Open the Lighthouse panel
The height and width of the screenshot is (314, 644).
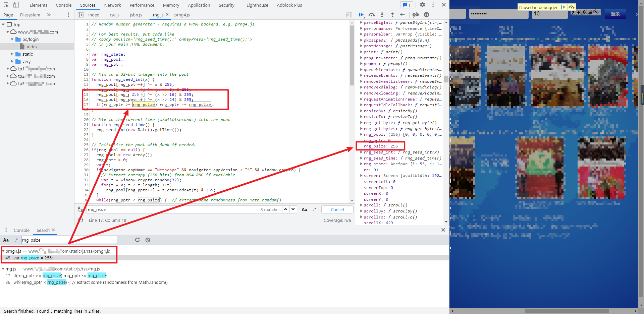click(257, 5)
